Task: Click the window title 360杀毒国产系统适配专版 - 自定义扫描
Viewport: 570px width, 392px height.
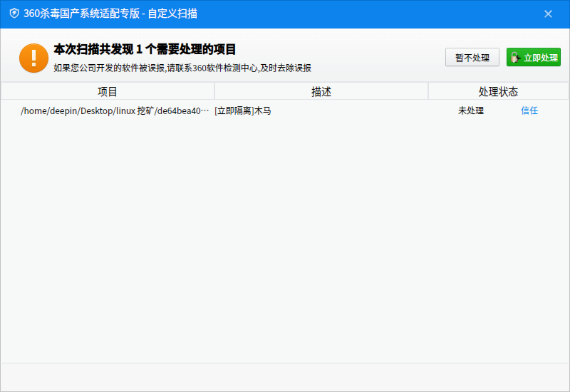Action: 110,14
